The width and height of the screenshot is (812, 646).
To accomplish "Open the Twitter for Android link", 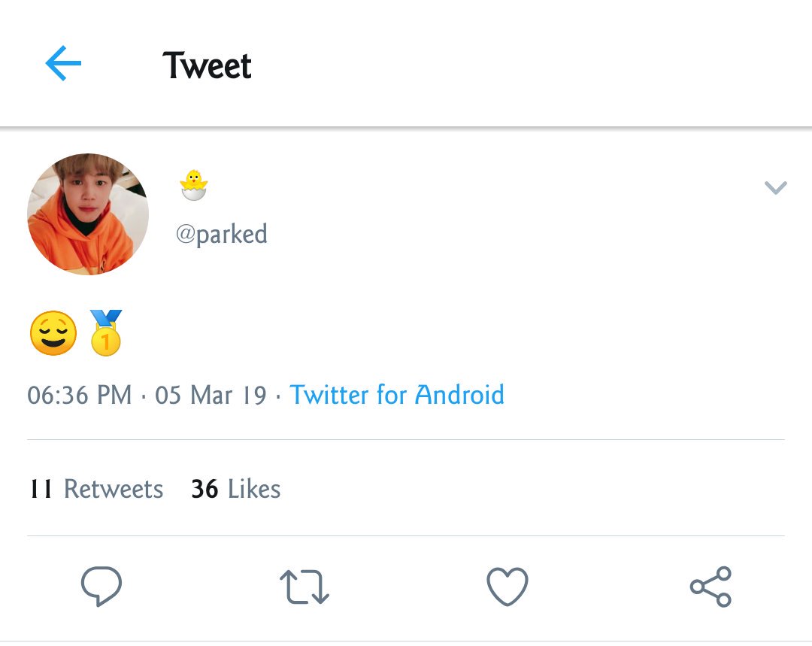I will click(x=397, y=395).
